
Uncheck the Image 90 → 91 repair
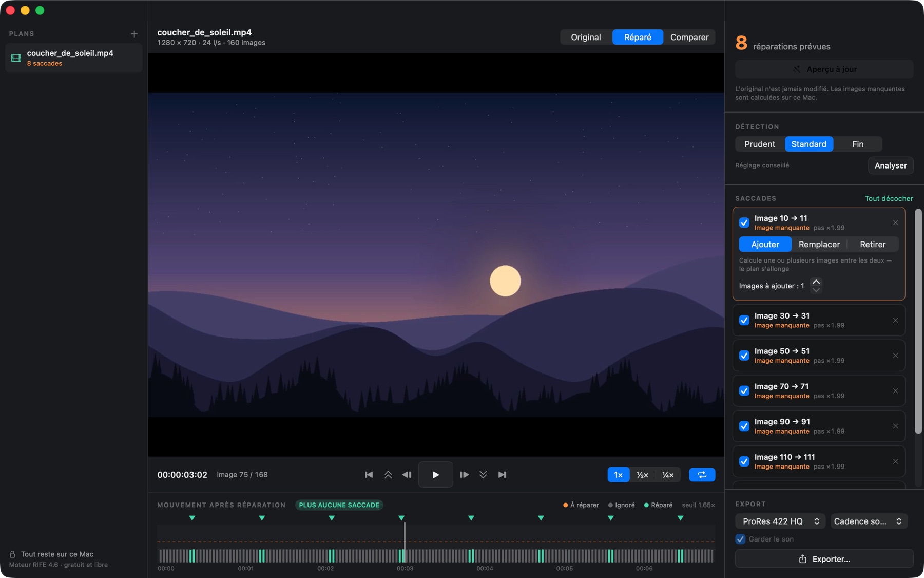744,426
